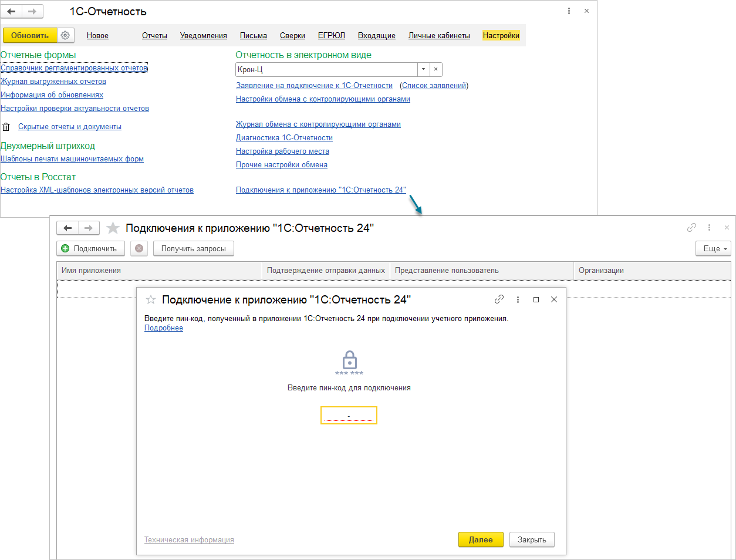This screenshot has width=736, height=560.
Task: Open the Письма tab
Action: coord(254,36)
